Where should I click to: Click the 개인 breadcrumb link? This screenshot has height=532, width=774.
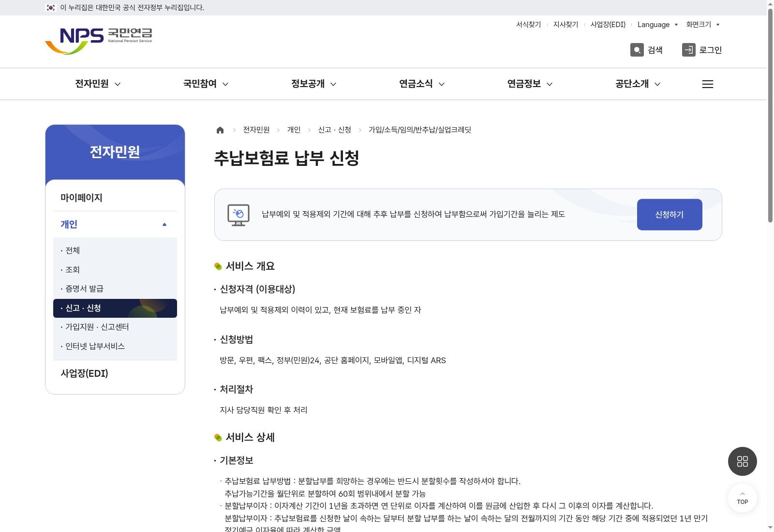294,130
